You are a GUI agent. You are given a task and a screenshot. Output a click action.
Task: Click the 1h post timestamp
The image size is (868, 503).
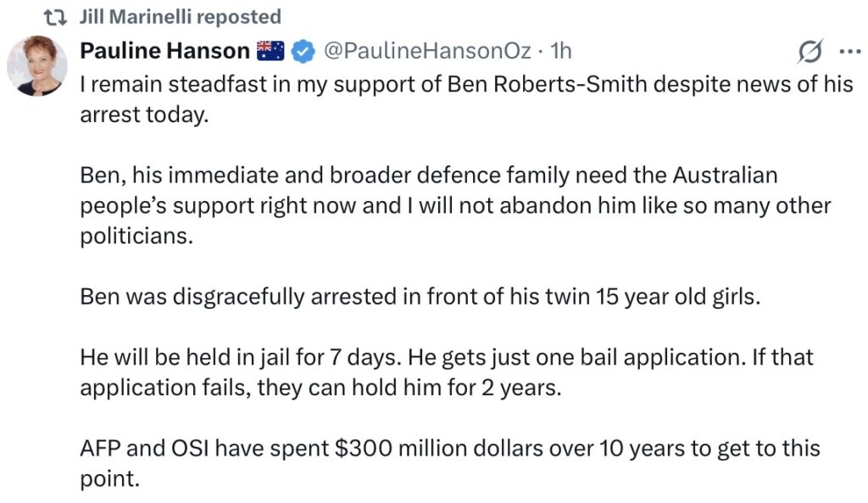coord(560,51)
